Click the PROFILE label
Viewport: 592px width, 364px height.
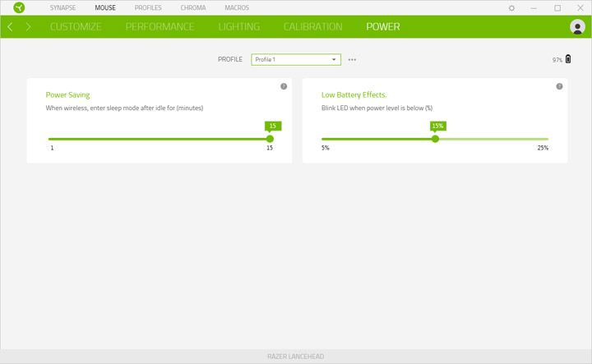coord(230,60)
